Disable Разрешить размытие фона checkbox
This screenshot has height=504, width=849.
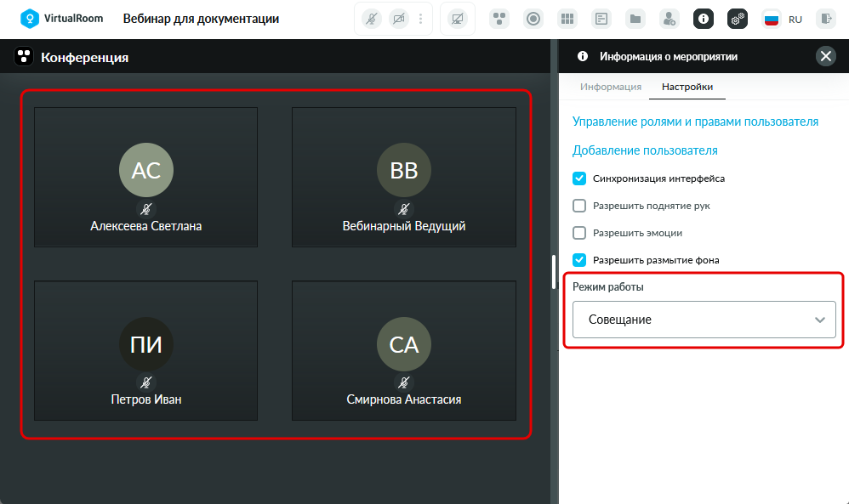click(579, 260)
